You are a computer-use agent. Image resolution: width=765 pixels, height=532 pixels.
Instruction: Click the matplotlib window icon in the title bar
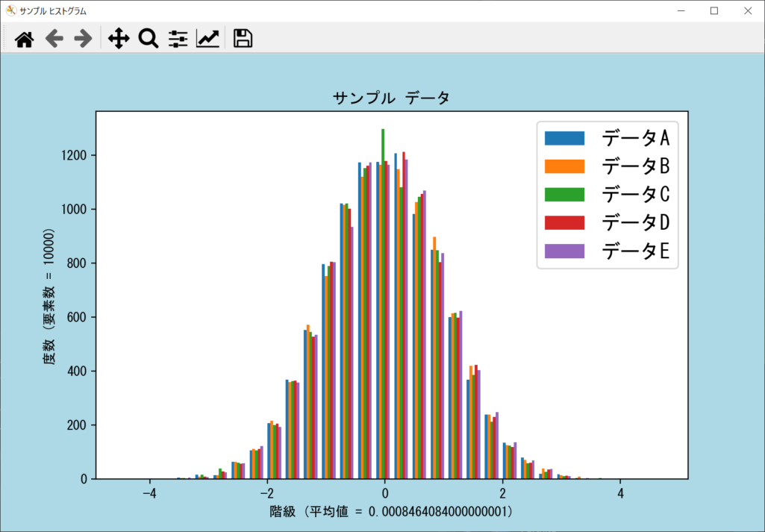coord(10,10)
